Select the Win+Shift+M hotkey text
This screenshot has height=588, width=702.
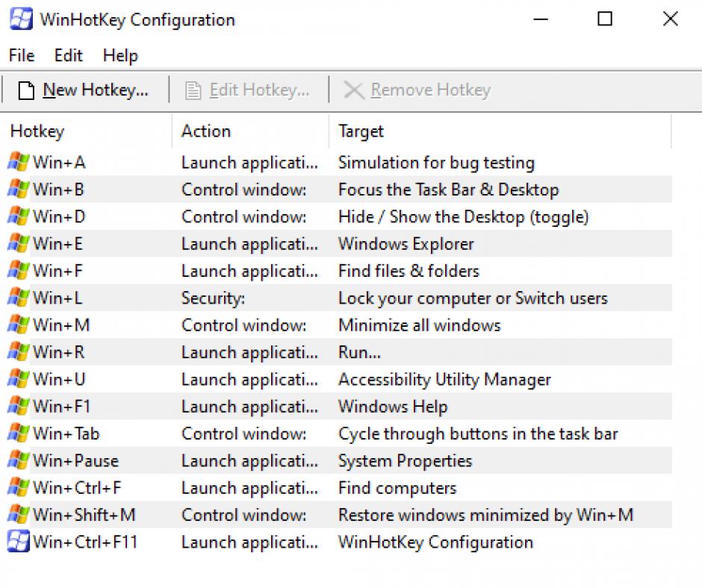[84, 515]
